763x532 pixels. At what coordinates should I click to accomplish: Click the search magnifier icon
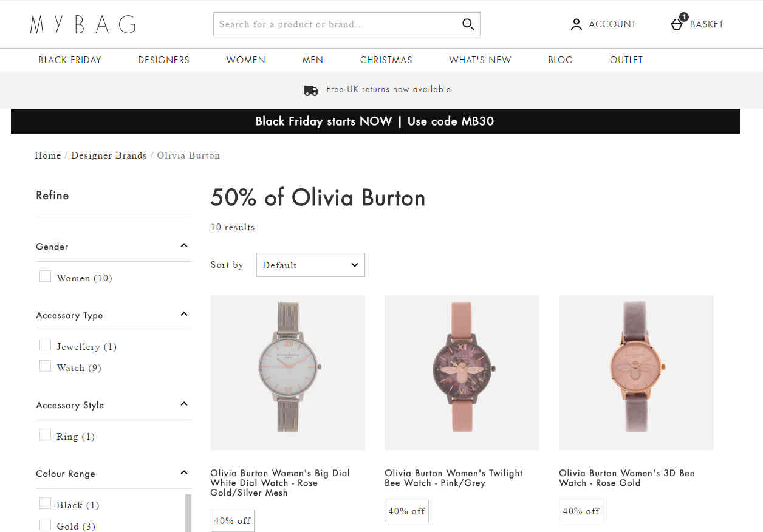468,24
